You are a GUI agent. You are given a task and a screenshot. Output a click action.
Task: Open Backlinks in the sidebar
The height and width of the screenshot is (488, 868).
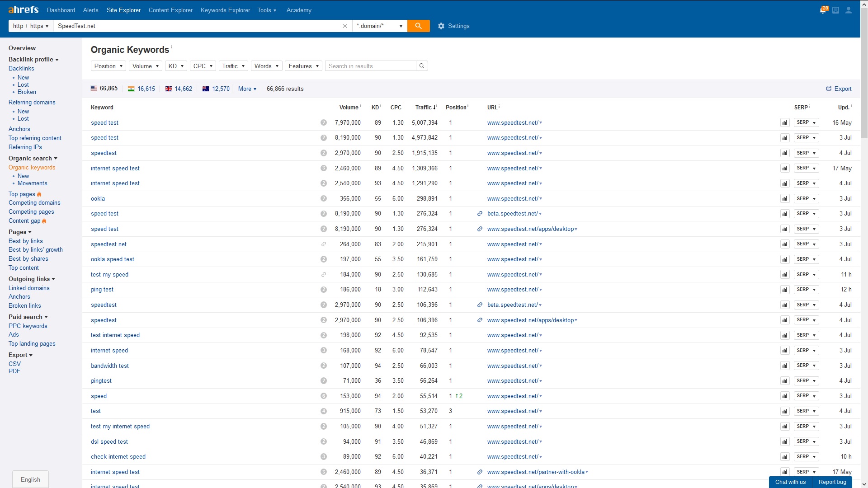pos(21,69)
